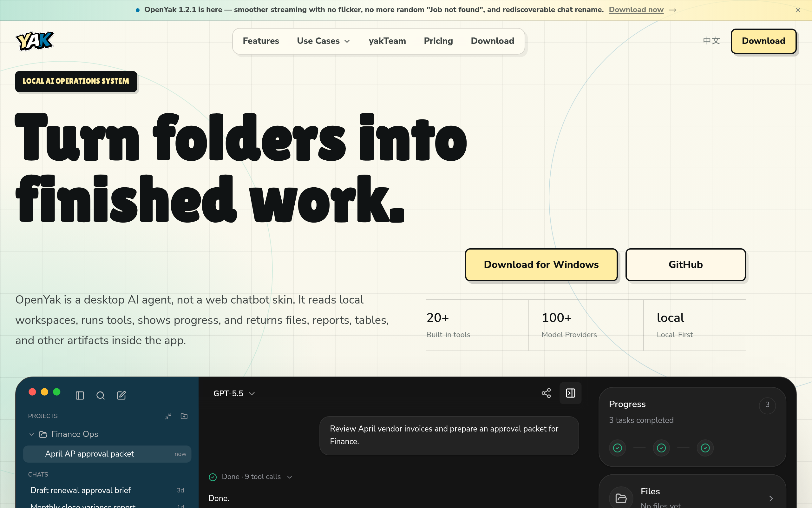This screenshot has width=812, height=508.
Task: Click the third green progress check circle
Action: coord(705,448)
